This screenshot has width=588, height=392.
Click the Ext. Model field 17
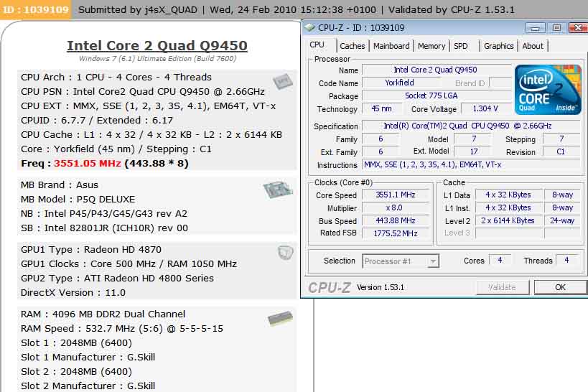(474, 151)
